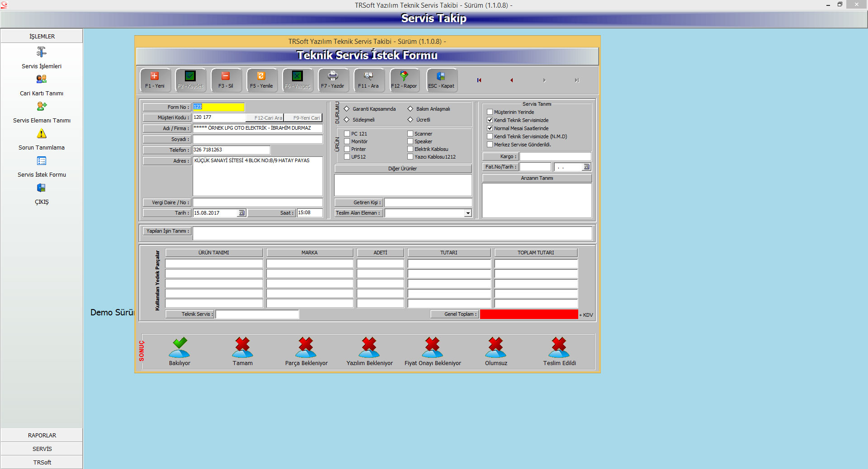This screenshot has width=868, height=469.
Task: Go to the last record arrow
Action: tap(577, 80)
